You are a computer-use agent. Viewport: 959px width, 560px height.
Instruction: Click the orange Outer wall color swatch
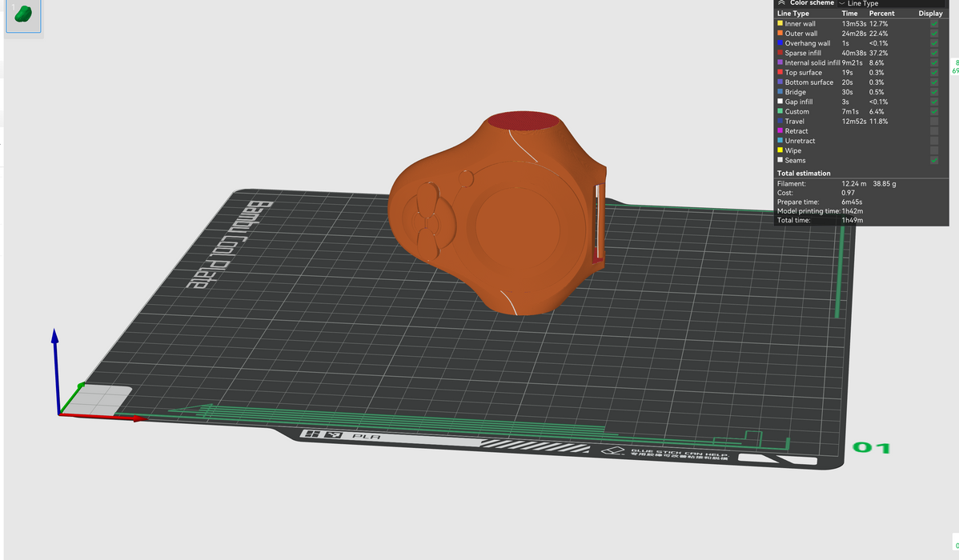pos(780,34)
